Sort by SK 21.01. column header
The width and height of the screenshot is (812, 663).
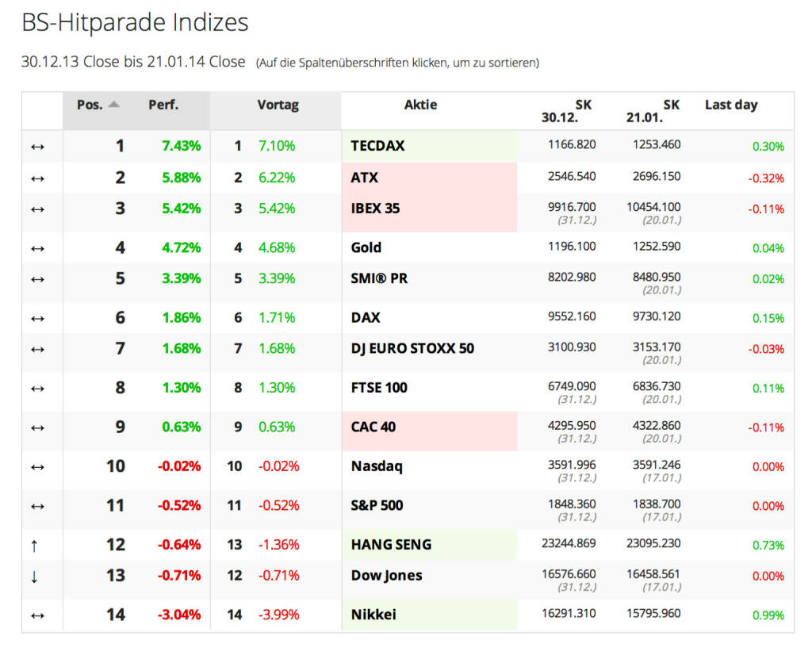(x=653, y=111)
